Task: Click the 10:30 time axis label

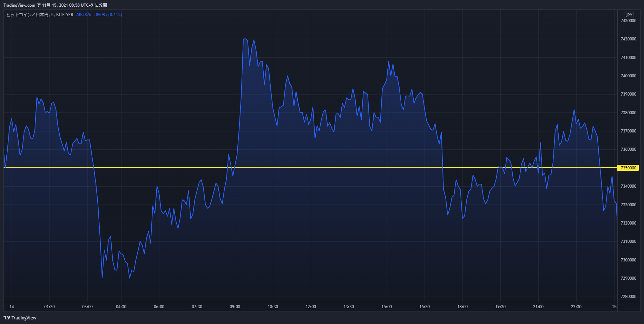Action: point(273,307)
